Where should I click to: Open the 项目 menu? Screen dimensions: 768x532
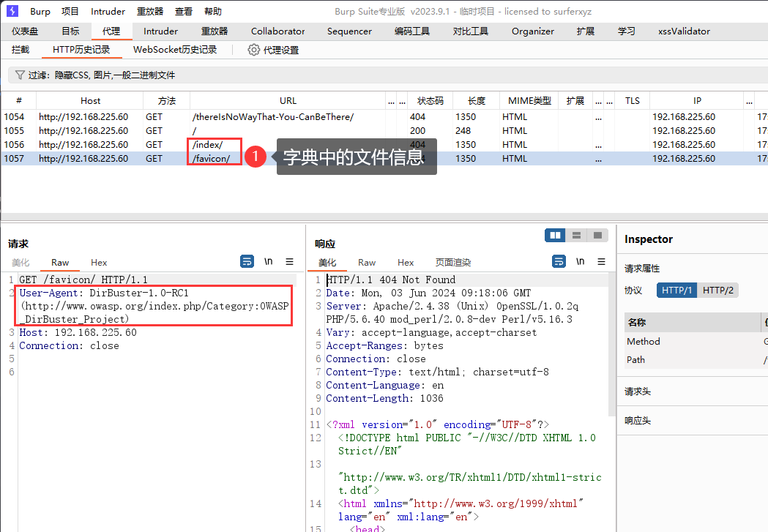pyautogui.click(x=70, y=11)
